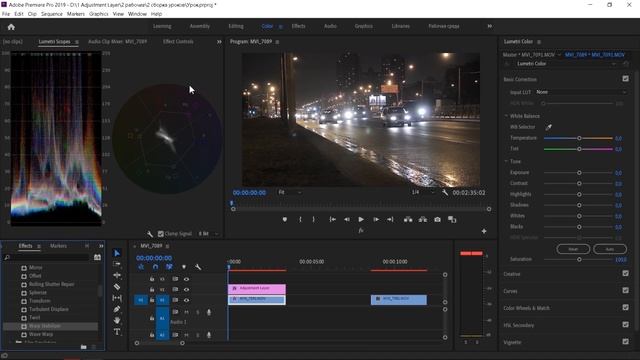Image resolution: width=640 pixels, height=360 pixels.
Task: Click the Lift button
Action: point(408,220)
